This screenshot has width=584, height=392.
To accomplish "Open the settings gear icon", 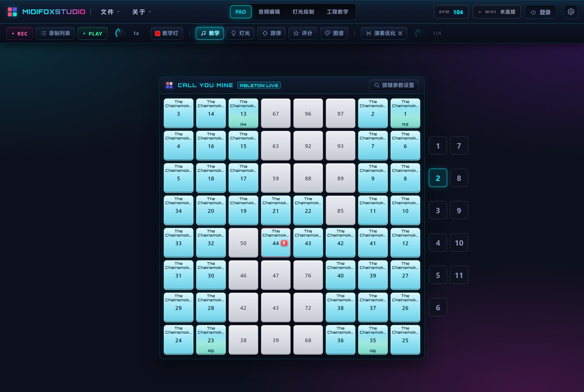I will click(571, 12).
